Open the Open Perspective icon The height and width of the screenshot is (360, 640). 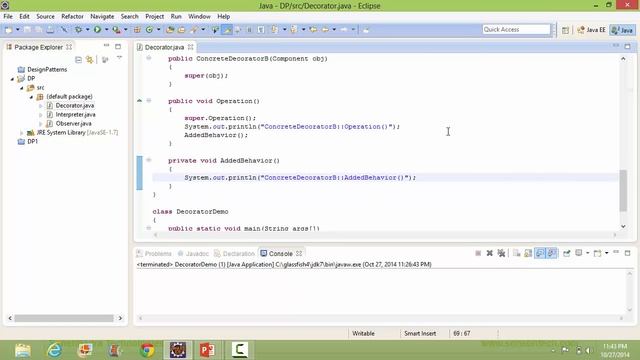(565, 30)
